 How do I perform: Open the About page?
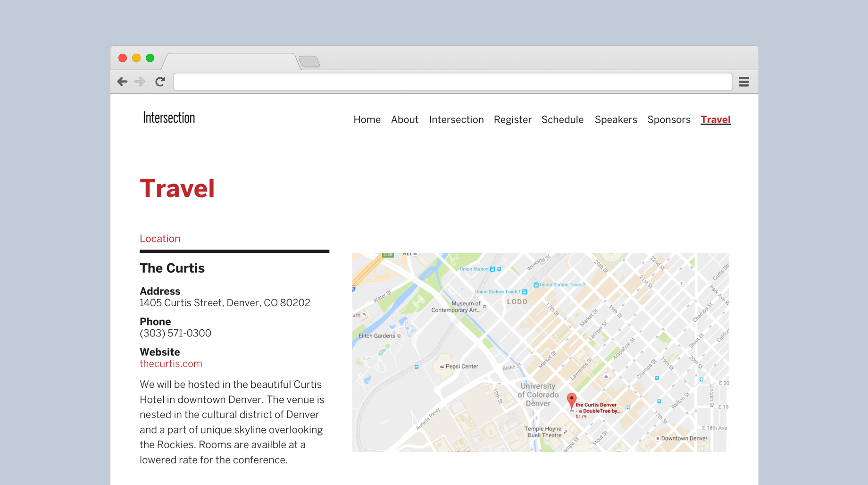point(405,120)
